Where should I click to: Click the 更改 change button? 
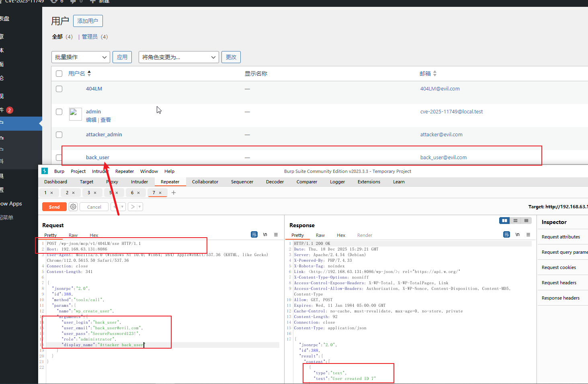click(231, 57)
